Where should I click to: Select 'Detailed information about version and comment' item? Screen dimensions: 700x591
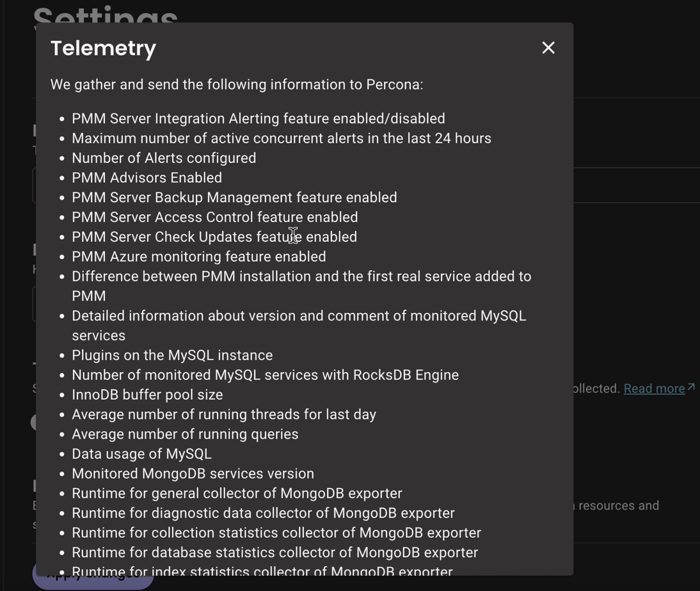point(299,326)
